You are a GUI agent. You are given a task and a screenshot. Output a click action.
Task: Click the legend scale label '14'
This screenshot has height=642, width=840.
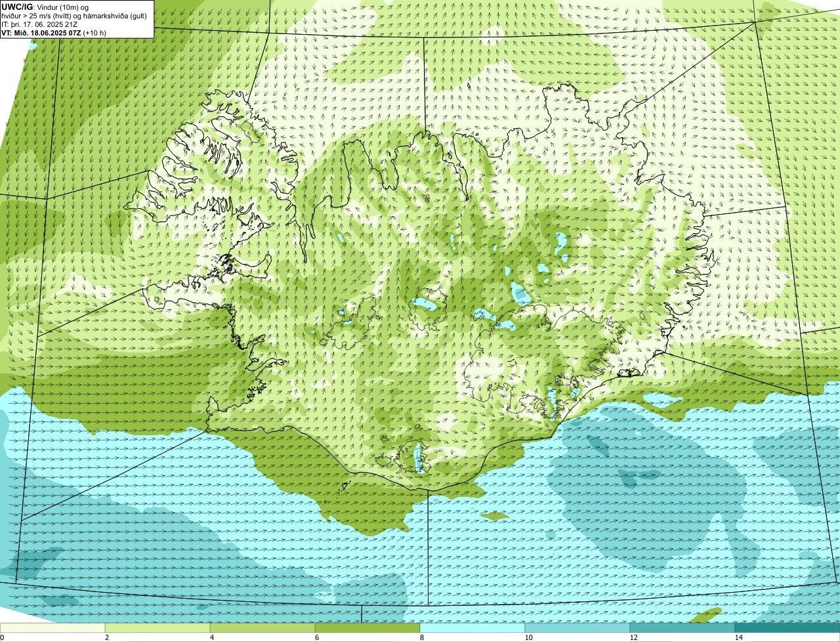tap(738, 637)
